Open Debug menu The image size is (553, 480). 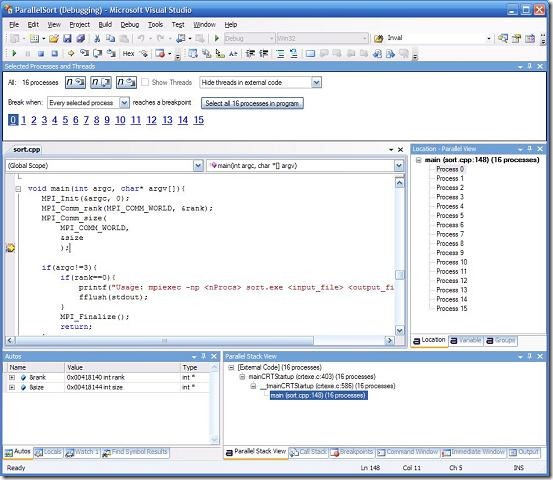click(130, 24)
